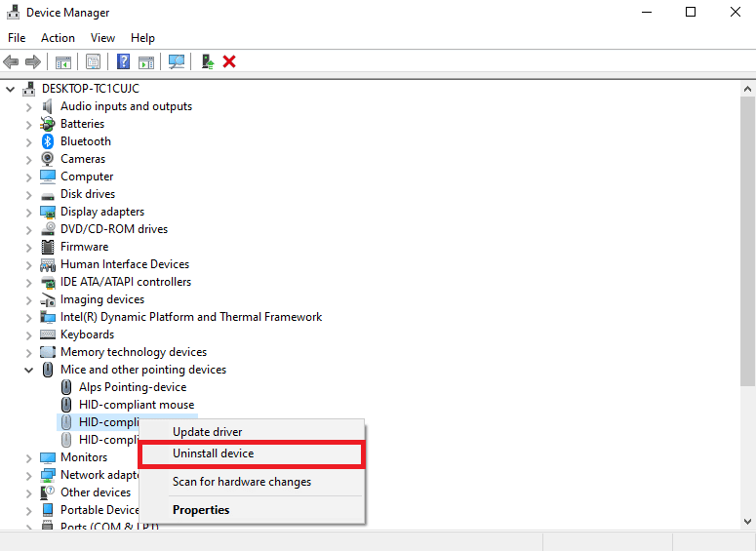Click Scan for hardware changes monitor icon
Screen dimensions: 756x551
[177, 61]
